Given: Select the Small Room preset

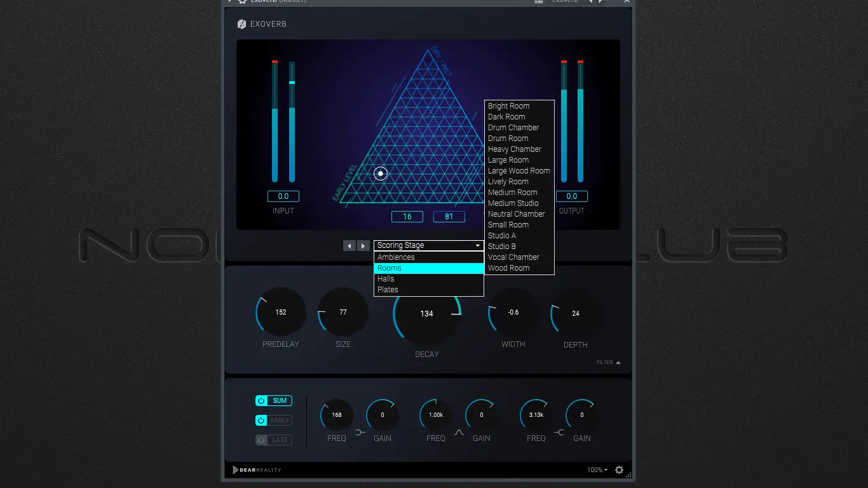Looking at the screenshot, I should coord(519,225).
